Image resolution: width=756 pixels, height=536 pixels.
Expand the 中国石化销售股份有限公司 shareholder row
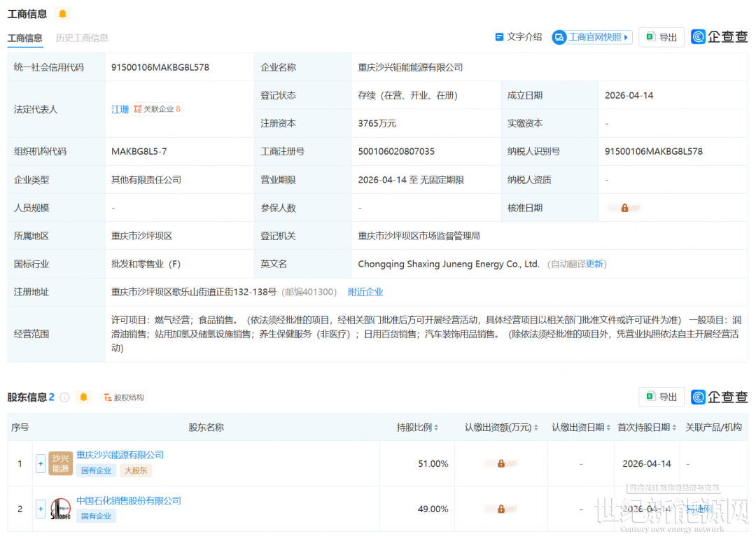[41, 509]
